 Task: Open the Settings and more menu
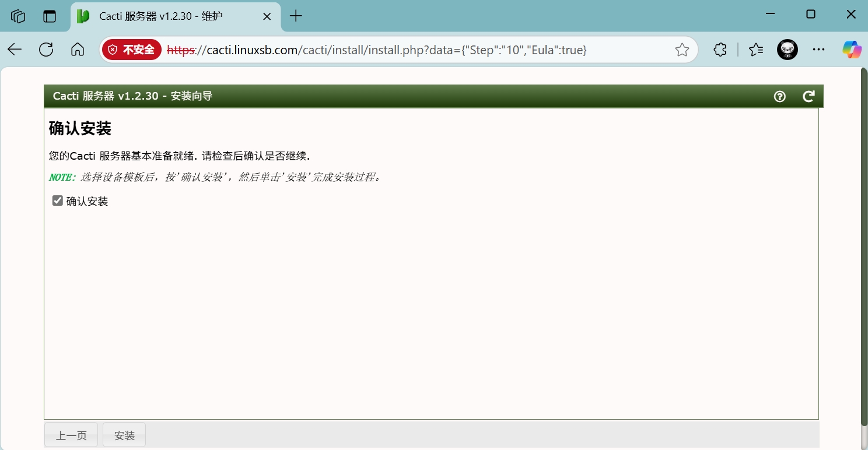click(819, 50)
